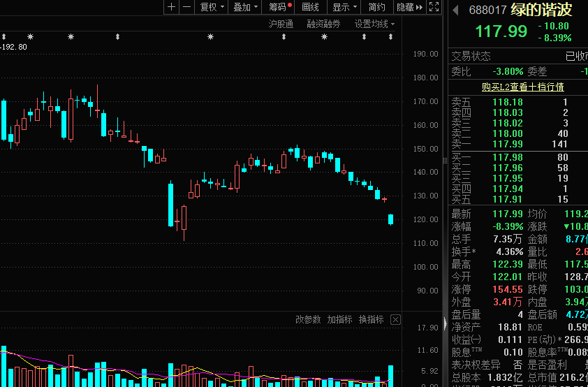Click 总手 value 7.35万
Image resolution: width=588 pixels, height=387 pixels.
coord(508,239)
